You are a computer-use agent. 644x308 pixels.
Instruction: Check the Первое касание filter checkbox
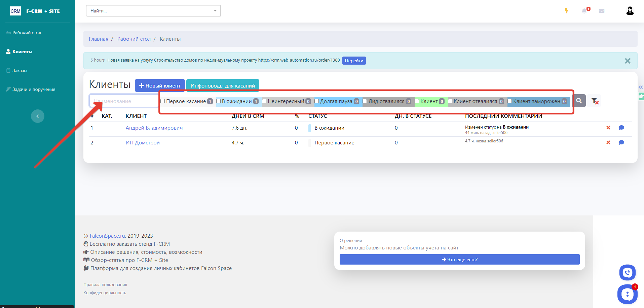[x=163, y=101]
